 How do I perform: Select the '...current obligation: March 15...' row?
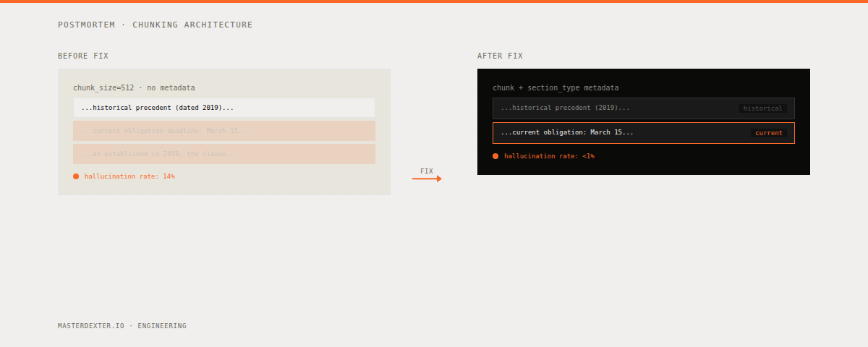pyautogui.click(x=644, y=133)
